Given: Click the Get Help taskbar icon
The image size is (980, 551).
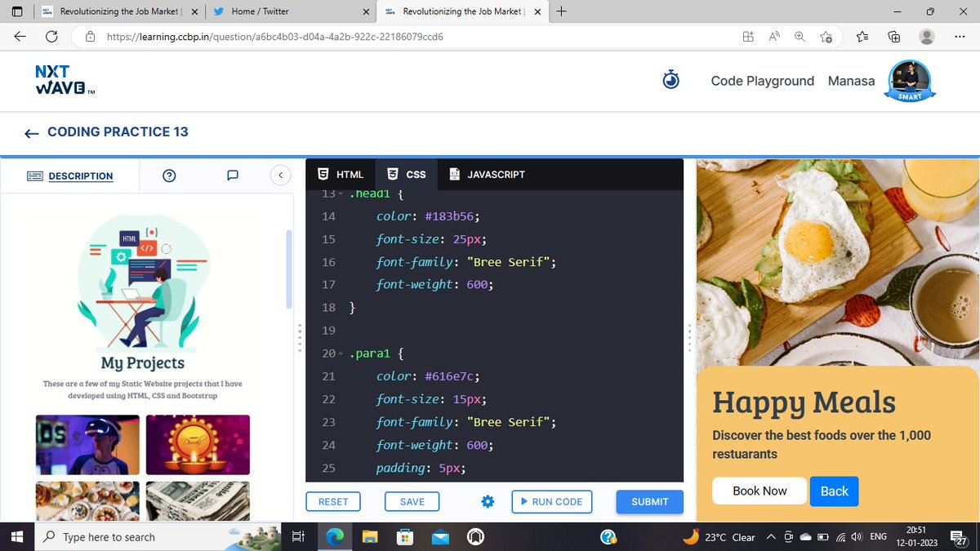Looking at the screenshot, I should [608, 536].
